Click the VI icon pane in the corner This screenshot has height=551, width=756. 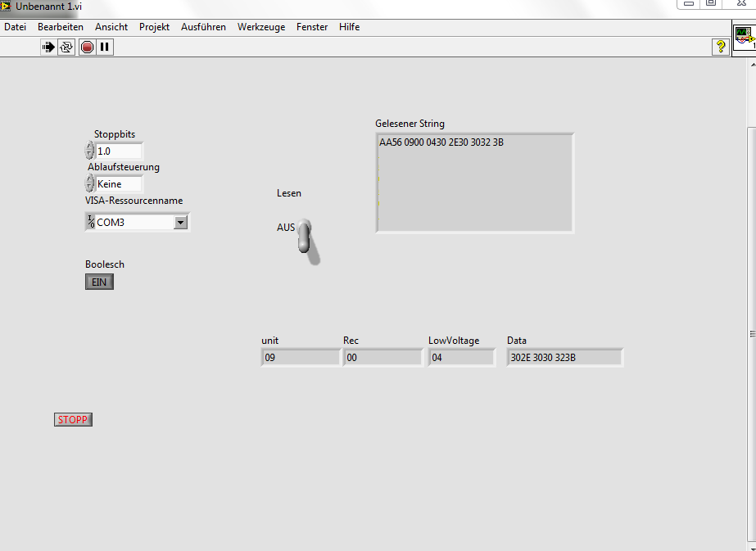[744, 38]
